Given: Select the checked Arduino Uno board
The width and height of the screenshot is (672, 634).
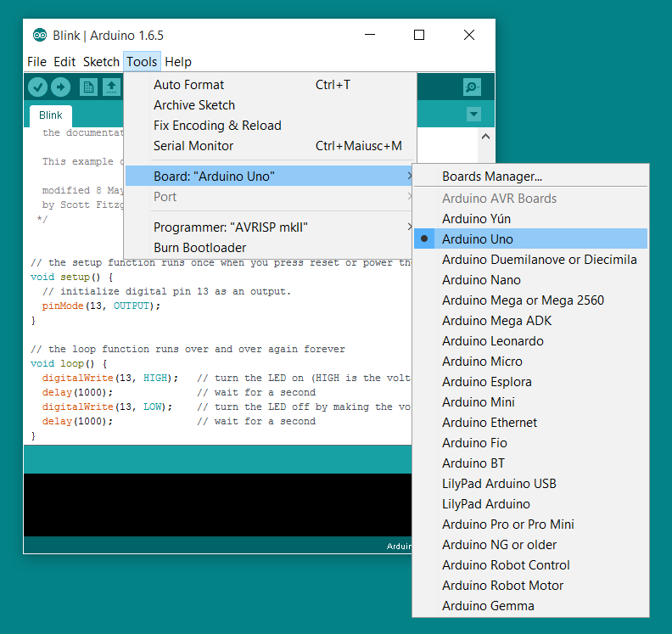Looking at the screenshot, I should 530,239.
